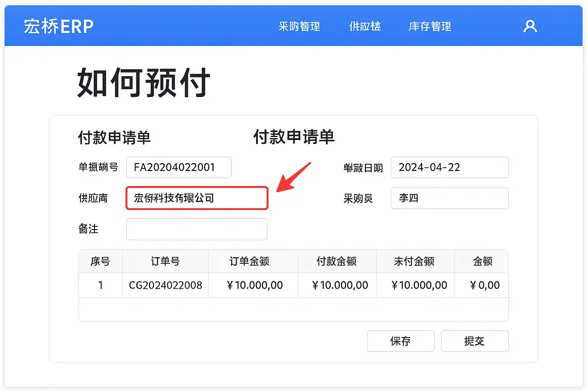The height and width of the screenshot is (392, 588).
Task: Click the 如何预付 page heading
Action: (x=144, y=82)
